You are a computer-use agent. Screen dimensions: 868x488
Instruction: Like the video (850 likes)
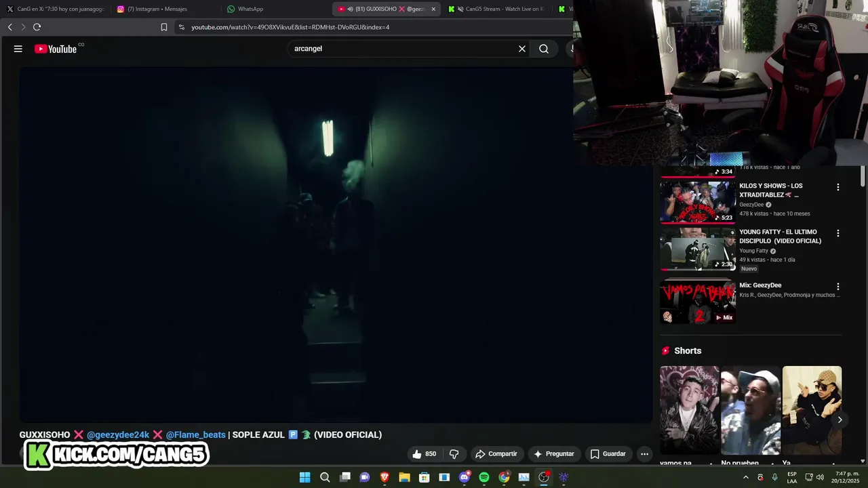point(425,454)
